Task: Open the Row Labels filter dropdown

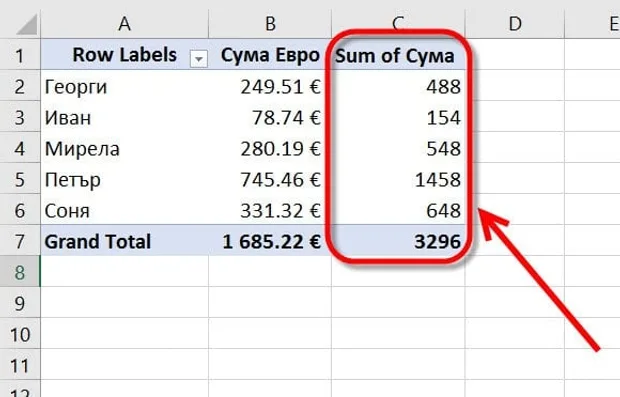Action: click(198, 59)
